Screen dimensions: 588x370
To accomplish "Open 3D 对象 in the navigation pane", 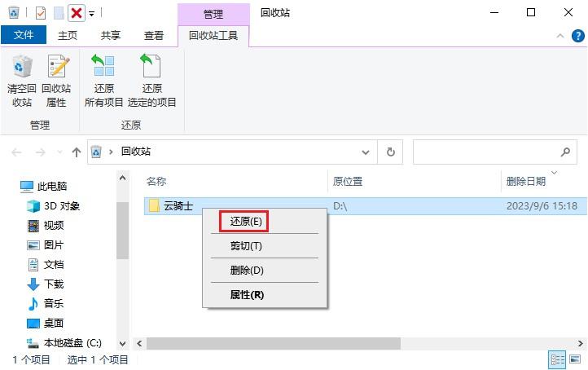I will click(x=53, y=206).
